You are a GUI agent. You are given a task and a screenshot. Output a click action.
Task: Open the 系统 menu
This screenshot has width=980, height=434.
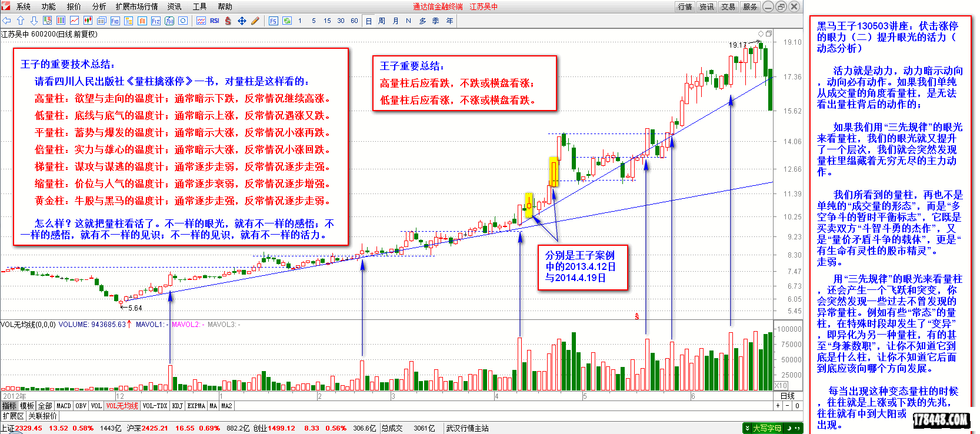24,6
